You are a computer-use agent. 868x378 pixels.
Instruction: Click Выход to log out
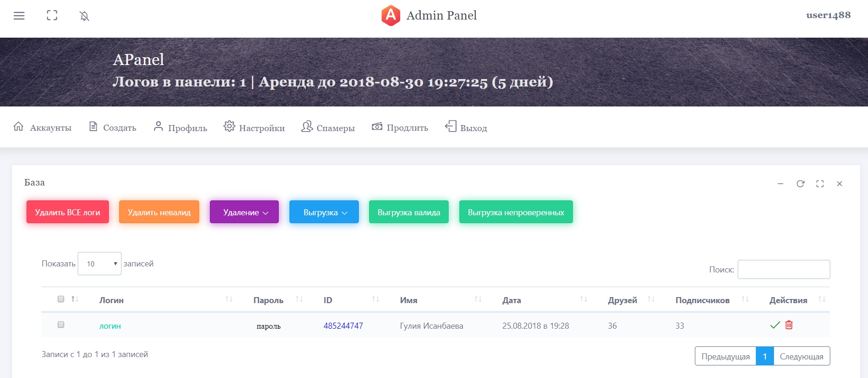[x=466, y=127]
